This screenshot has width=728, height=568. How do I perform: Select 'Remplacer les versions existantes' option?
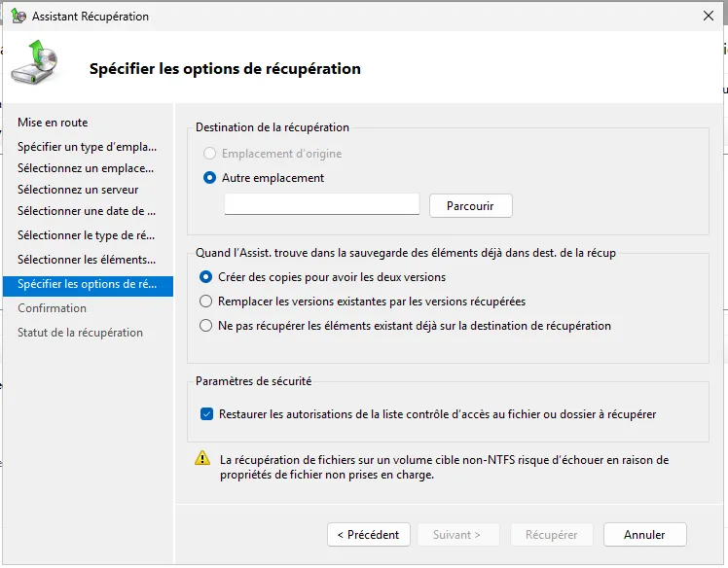(205, 302)
